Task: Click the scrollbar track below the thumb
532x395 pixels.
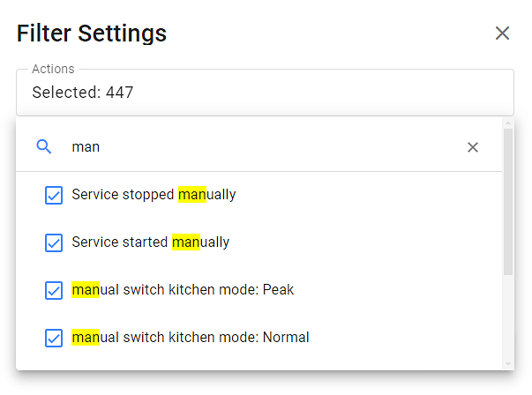Action: [x=507, y=317]
